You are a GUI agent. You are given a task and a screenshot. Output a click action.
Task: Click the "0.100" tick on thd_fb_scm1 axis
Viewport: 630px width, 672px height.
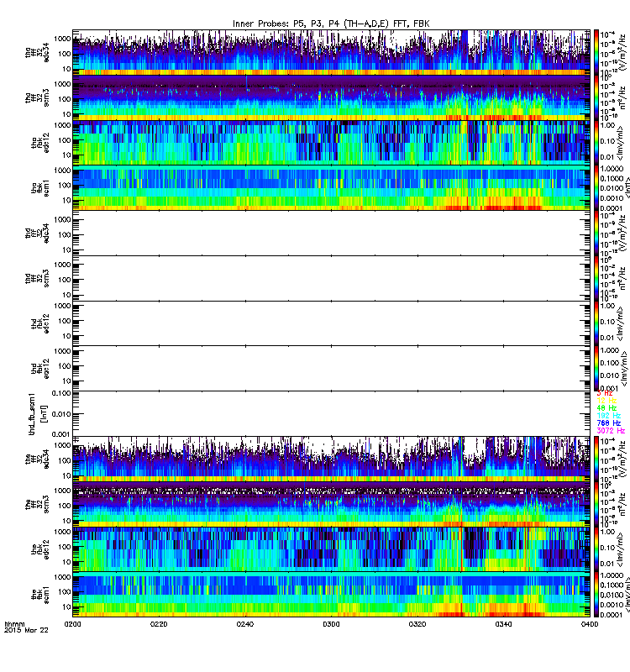tap(62, 393)
